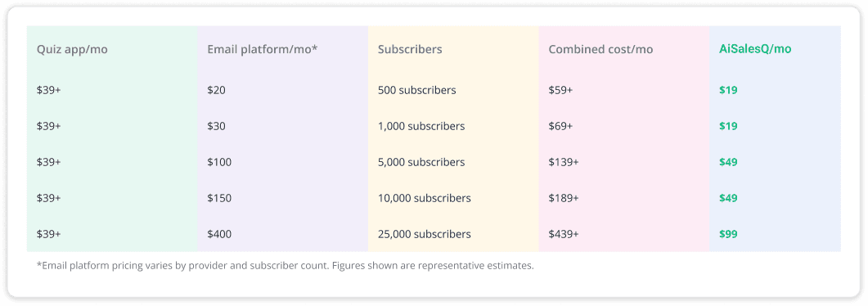Click the email platform pricing footnote text
The image size is (868, 306).
(286, 266)
